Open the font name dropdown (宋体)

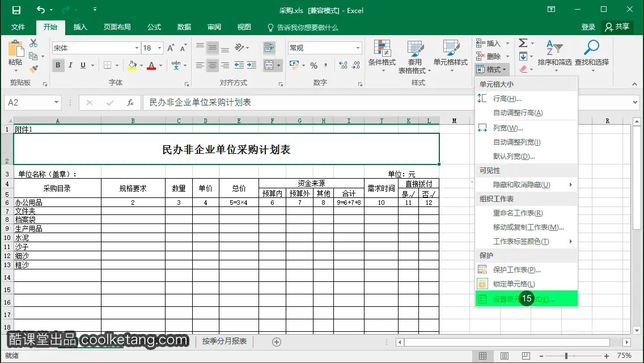click(137, 48)
